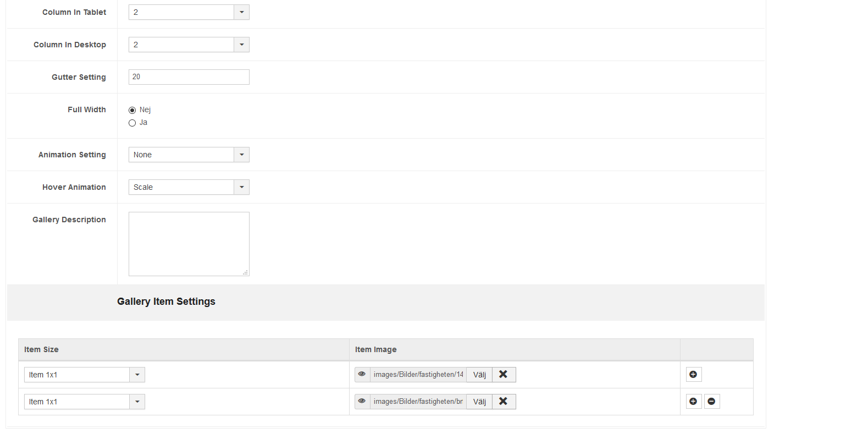
Task: Expand the Hover Animation dropdown
Action: (189, 187)
